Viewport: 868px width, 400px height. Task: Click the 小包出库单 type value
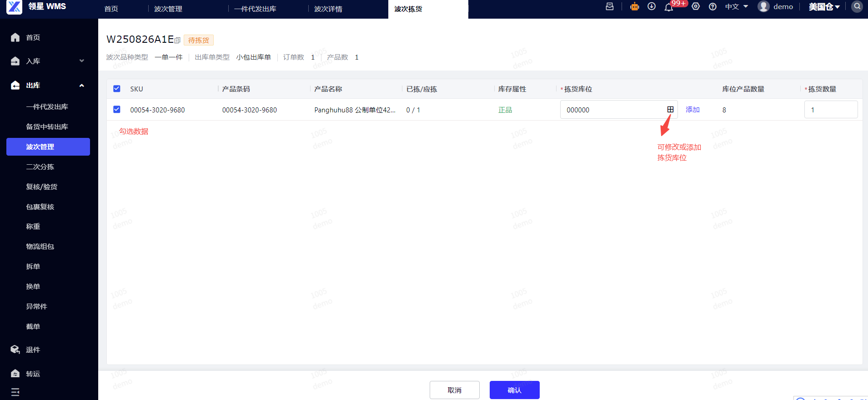click(254, 57)
